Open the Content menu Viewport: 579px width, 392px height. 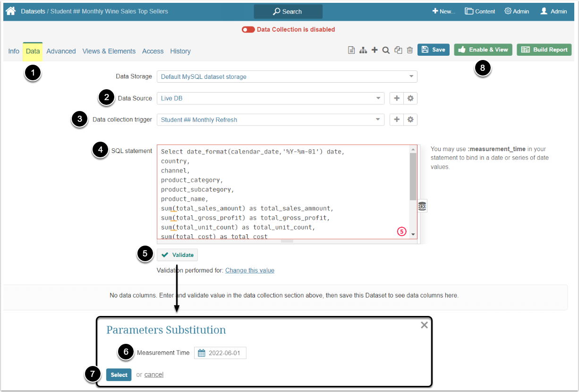[480, 11]
